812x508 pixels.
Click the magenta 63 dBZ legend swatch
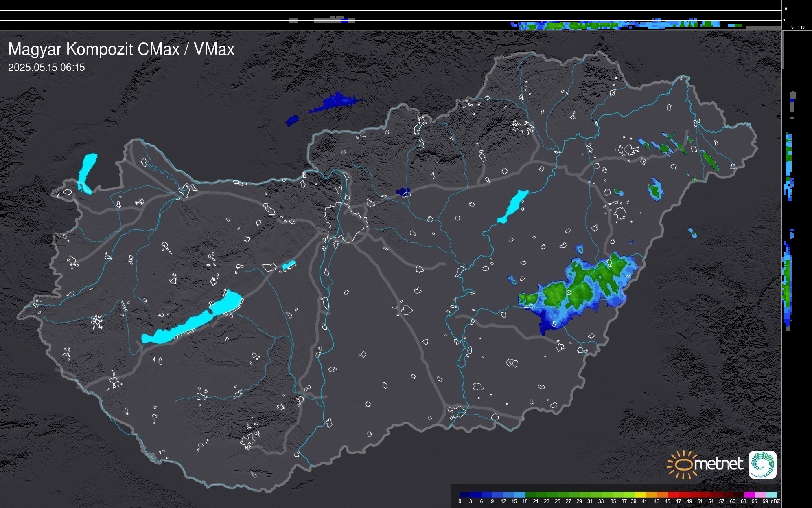(749, 495)
